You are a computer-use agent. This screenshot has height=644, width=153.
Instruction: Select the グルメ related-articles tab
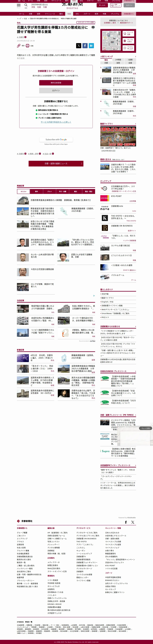pyautogui.click(x=50, y=192)
